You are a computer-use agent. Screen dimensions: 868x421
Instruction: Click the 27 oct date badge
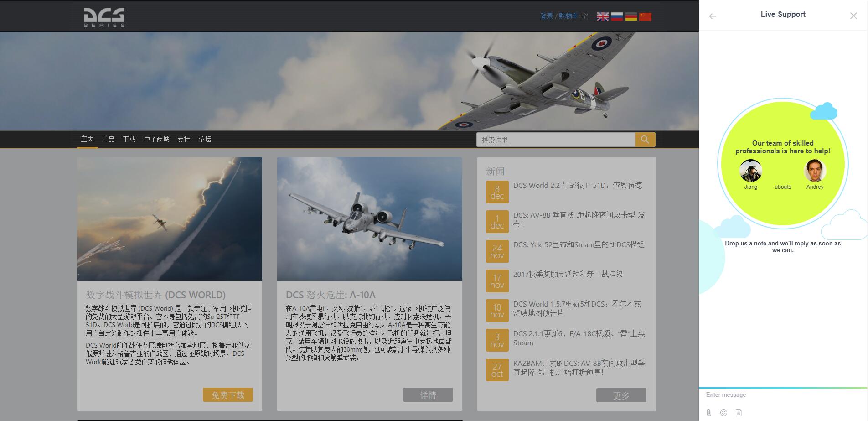tap(497, 370)
